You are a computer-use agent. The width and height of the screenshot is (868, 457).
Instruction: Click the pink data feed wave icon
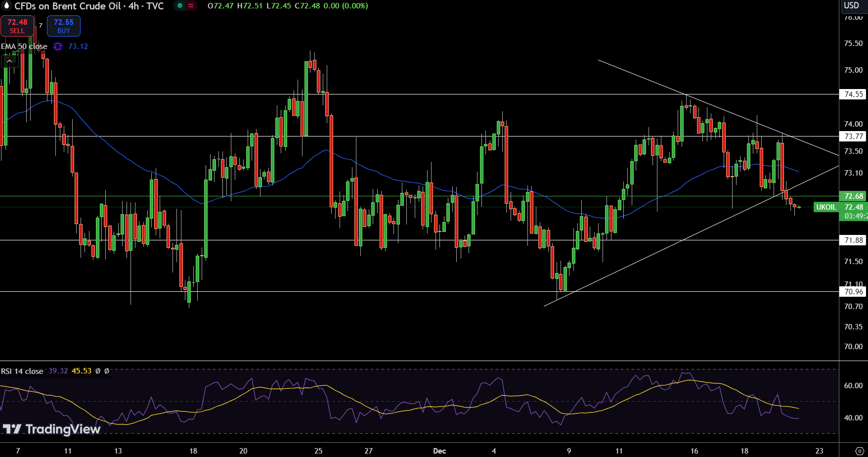[191, 6]
